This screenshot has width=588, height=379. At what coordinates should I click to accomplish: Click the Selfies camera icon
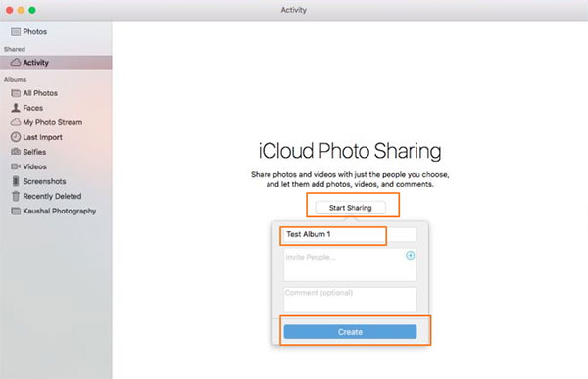pyautogui.click(x=16, y=152)
